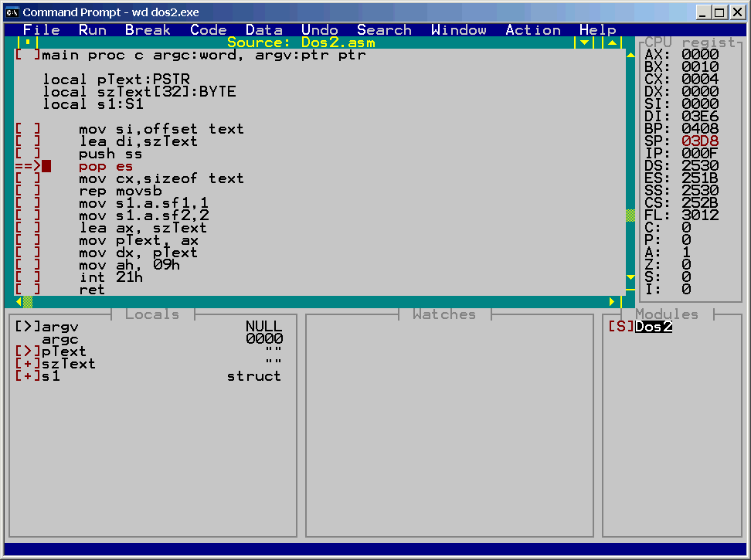The image size is (751, 560).
Task: Click the SP register value 03D8
Action: 700,141
